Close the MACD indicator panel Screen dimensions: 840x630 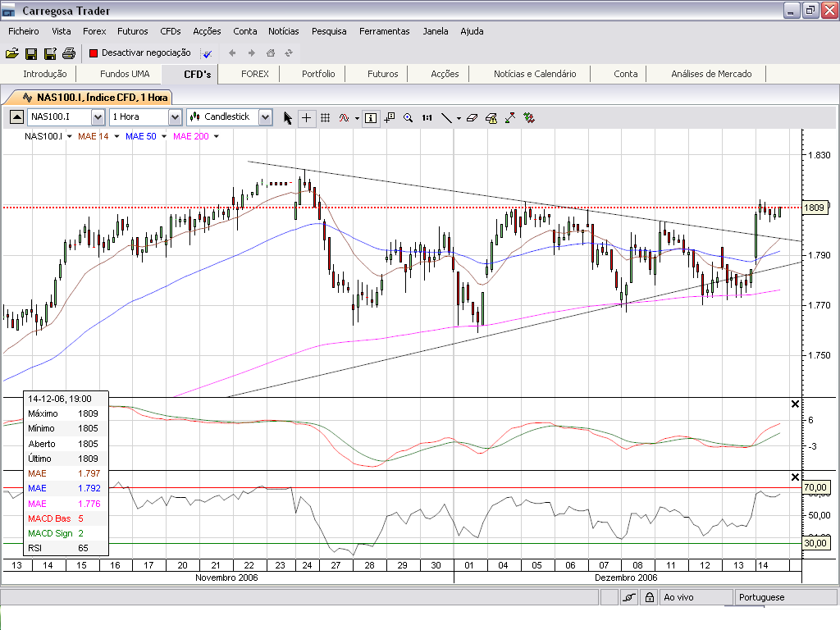point(794,404)
